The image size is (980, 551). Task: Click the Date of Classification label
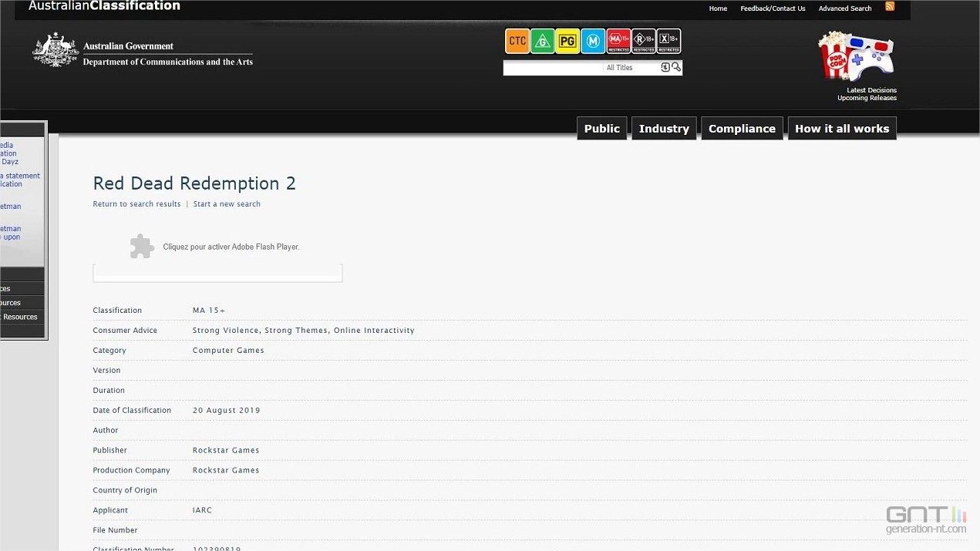coord(132,411)
